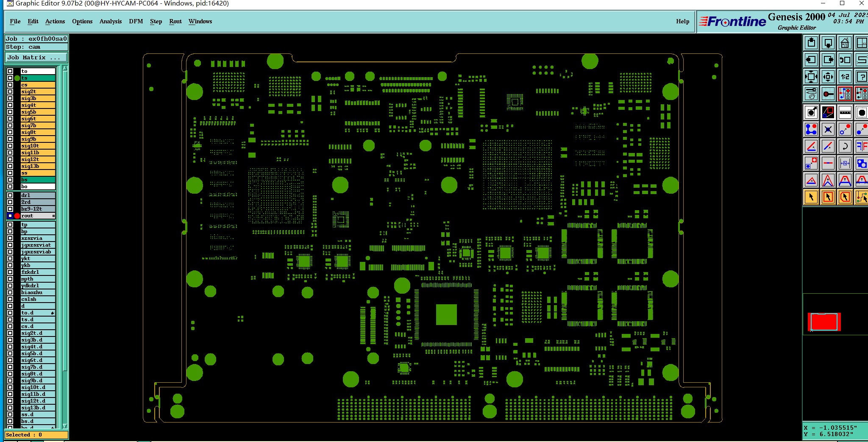Screen dimensions: 868x442
Task: Open the Options dropdown menu
Action: pyautogui.click(x=82, y=21)
